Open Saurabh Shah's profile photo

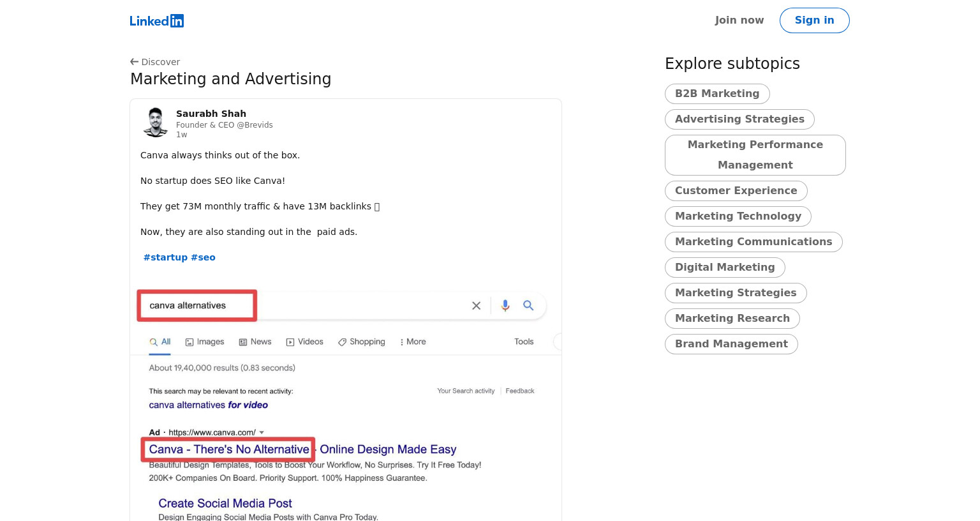tap(155, 123)
